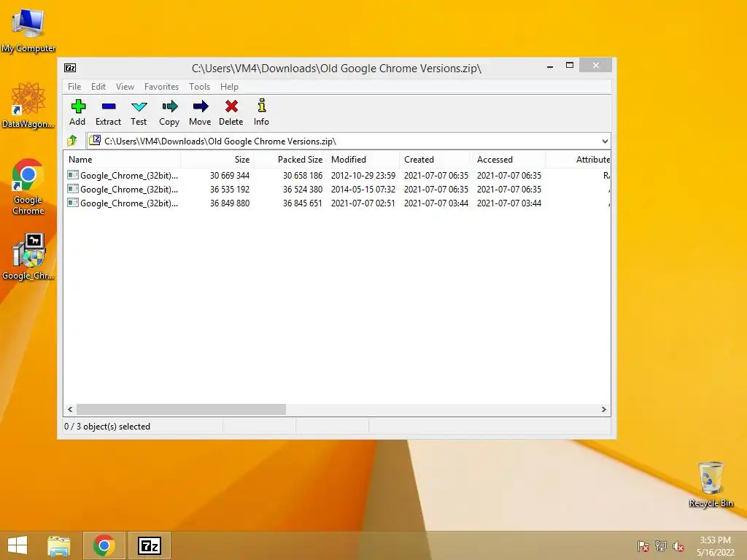Open the View menu
Image resolution: width=747 pixels, height=560 pixels.
(x=125, y=87)
